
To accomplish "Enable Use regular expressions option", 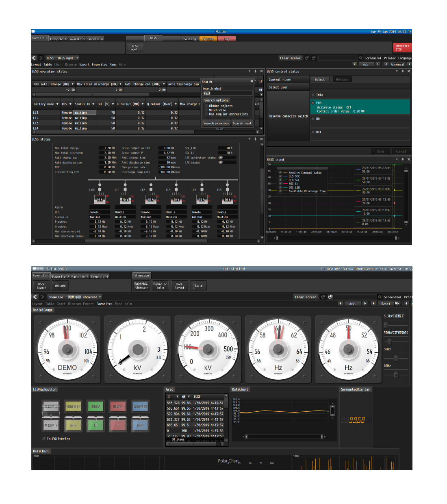I will [x=206, y=114].
